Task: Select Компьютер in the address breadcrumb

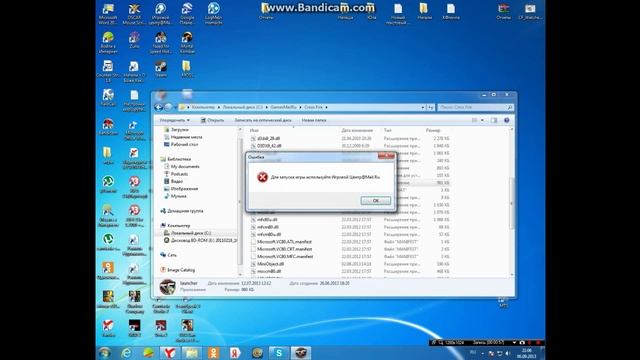Action: 203,107
